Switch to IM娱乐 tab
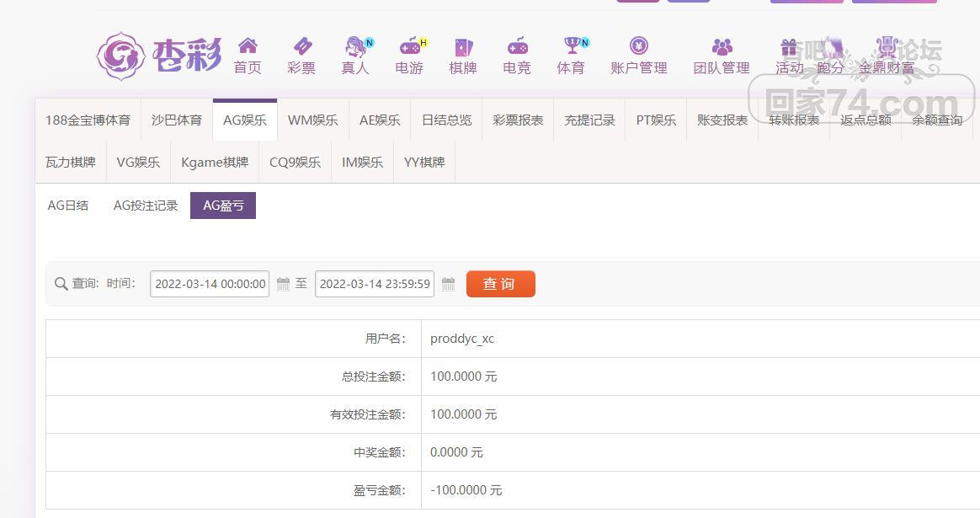Screen dimensions: 980x518 [363, 163]
